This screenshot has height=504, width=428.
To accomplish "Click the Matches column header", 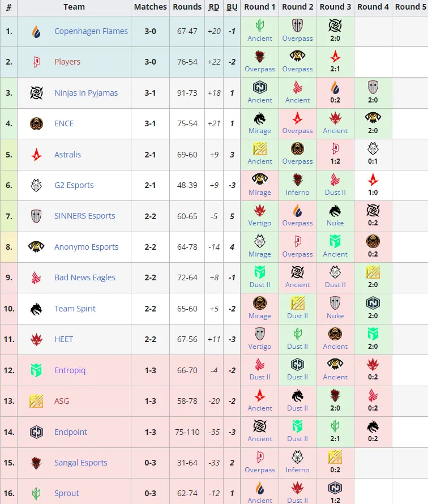I will coord(151,7).
